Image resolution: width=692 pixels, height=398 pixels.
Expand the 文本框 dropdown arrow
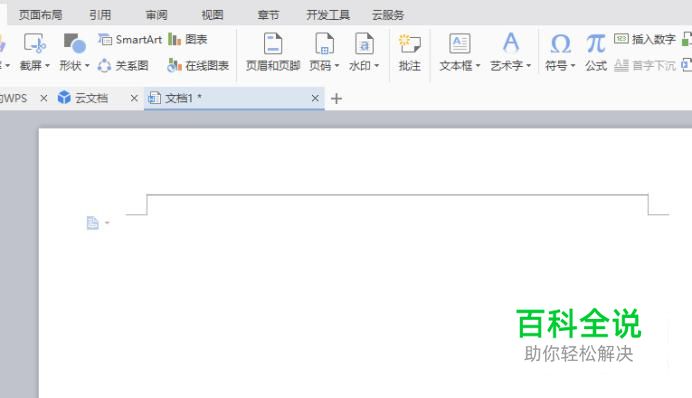[x=478, y=66]
